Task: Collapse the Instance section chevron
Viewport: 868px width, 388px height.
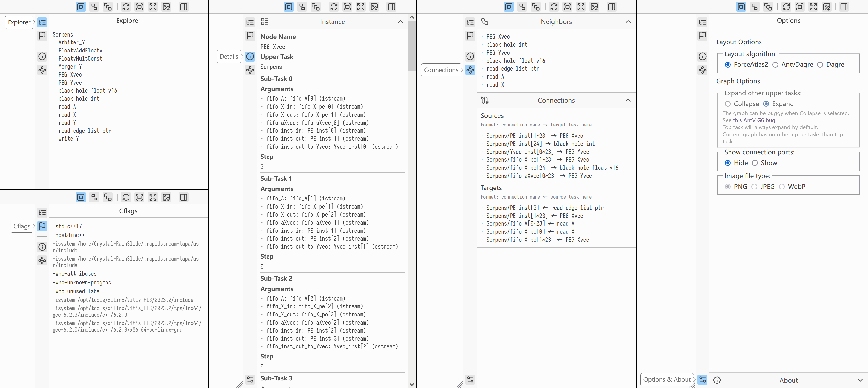Action: point(400,22)
